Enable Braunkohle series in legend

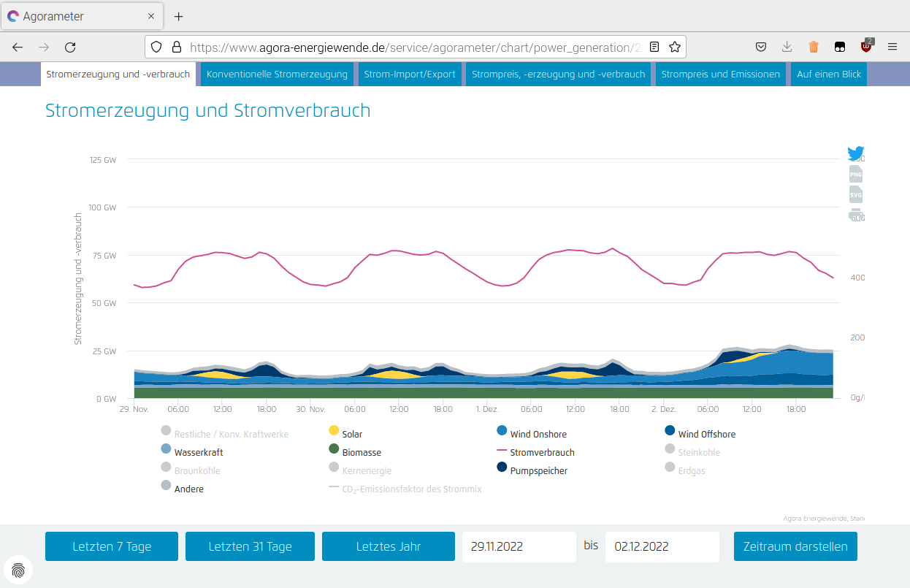(x=196, y=470)
